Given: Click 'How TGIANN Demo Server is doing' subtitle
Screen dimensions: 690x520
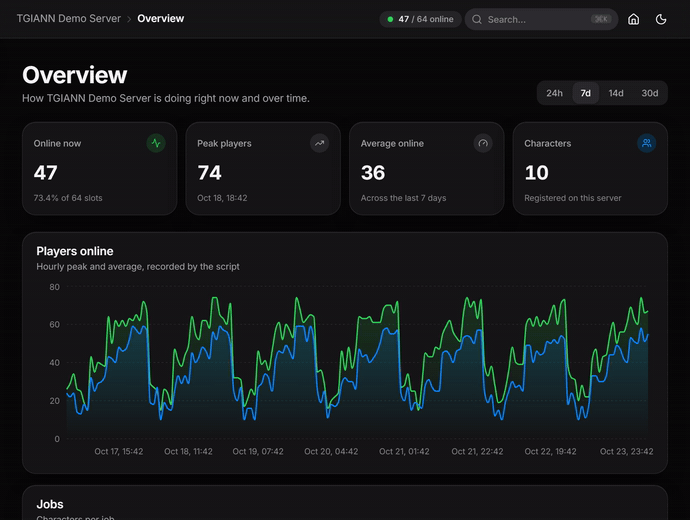Looking at the screenshot, I should [166, 98].
